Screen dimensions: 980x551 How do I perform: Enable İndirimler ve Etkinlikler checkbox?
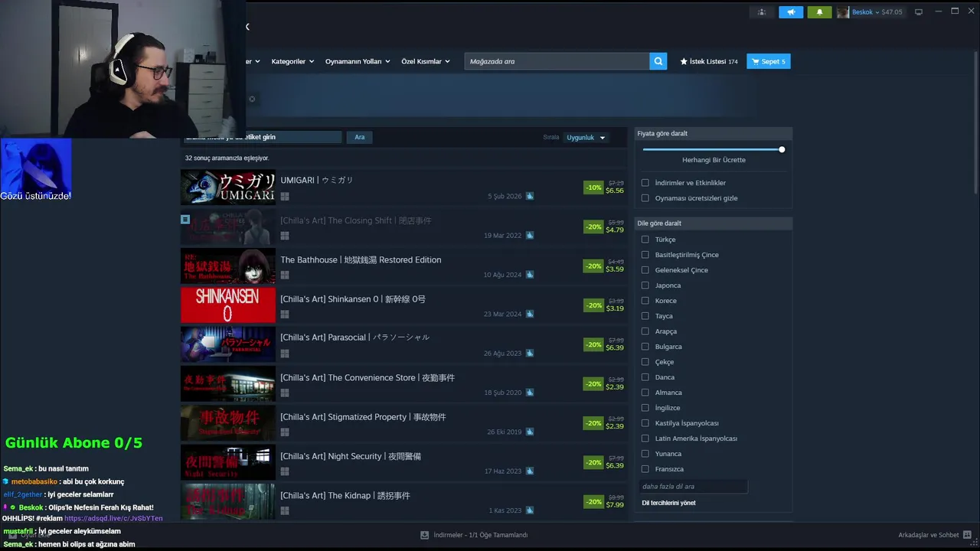(x=645, y=183)
